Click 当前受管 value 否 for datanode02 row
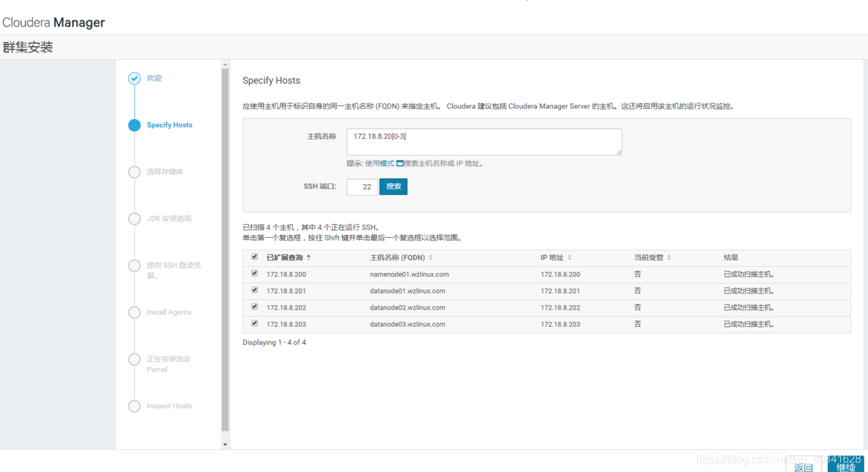 637,307
